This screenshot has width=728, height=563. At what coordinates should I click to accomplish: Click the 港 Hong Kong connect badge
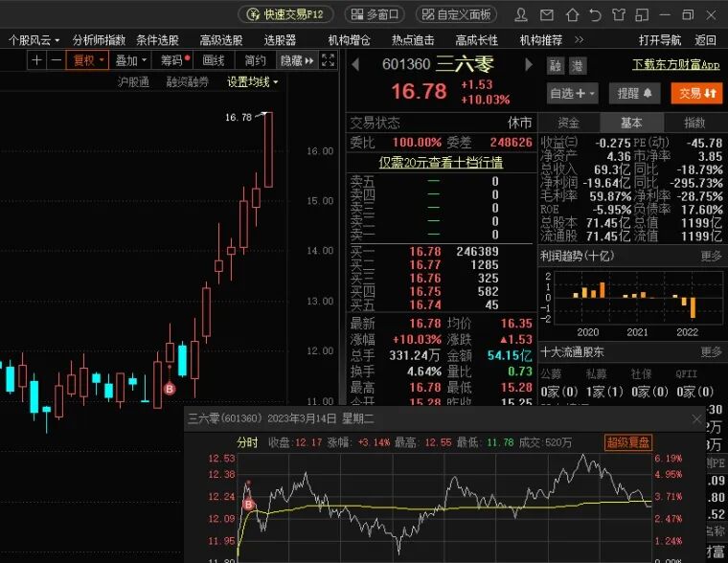[578, 66]
